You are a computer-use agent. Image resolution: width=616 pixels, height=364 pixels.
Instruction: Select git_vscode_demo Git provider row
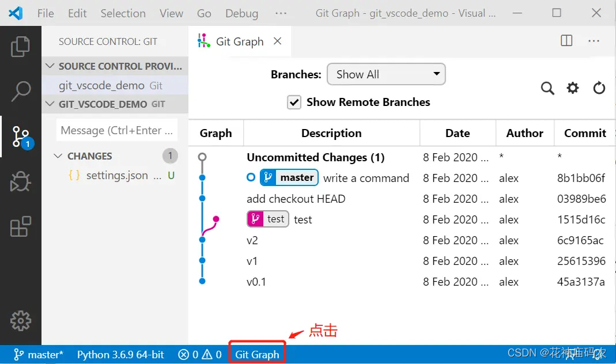(115, 85)
